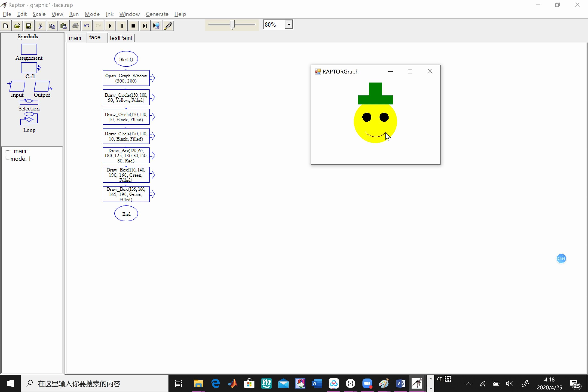Screen dimensions: 588x392
Task: Click the Draw_Arc flowchart node
Action: point(126,155)
